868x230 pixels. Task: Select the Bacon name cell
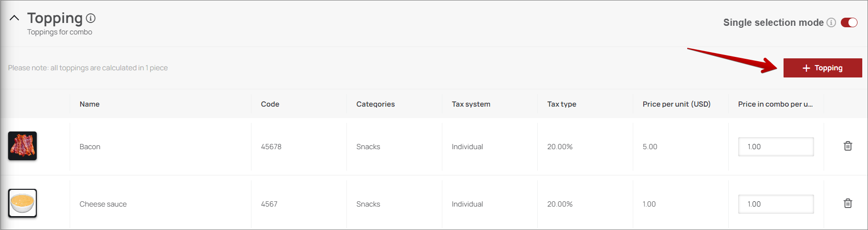coord(90,147)
